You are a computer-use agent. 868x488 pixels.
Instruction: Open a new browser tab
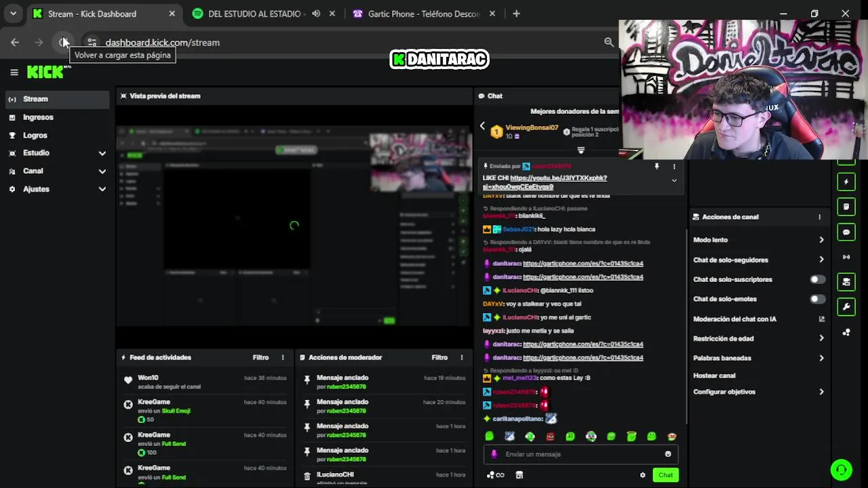[516, 14]
